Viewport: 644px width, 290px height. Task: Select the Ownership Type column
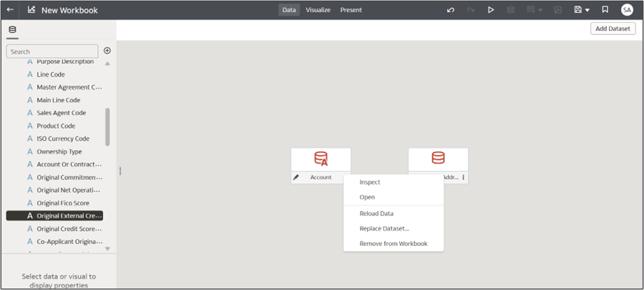coord(60,151)
